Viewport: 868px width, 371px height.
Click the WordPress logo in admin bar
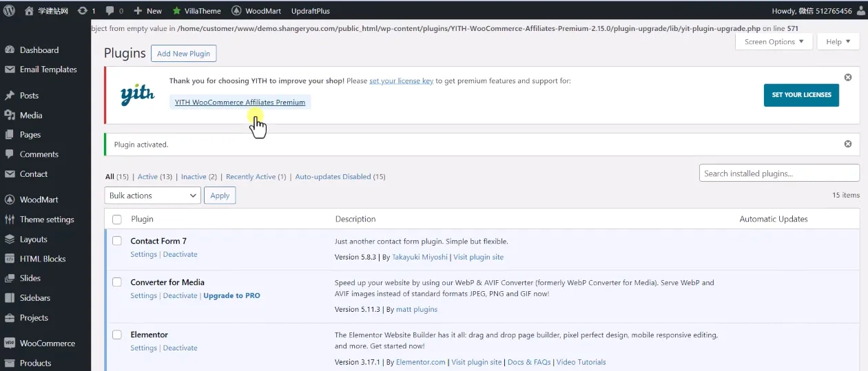[9, 10]
